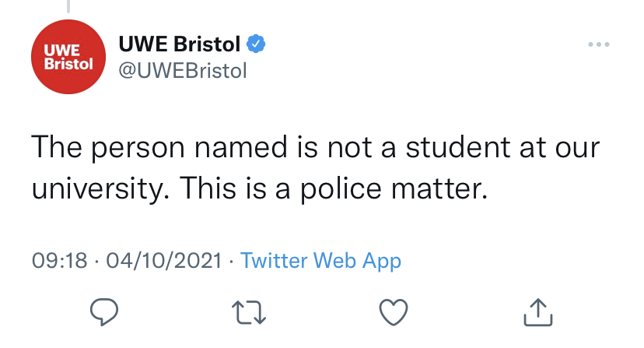Click 'Bristol' text inside the red logo
The height and width of the screenshot is (348, 644).
point(68,64)
